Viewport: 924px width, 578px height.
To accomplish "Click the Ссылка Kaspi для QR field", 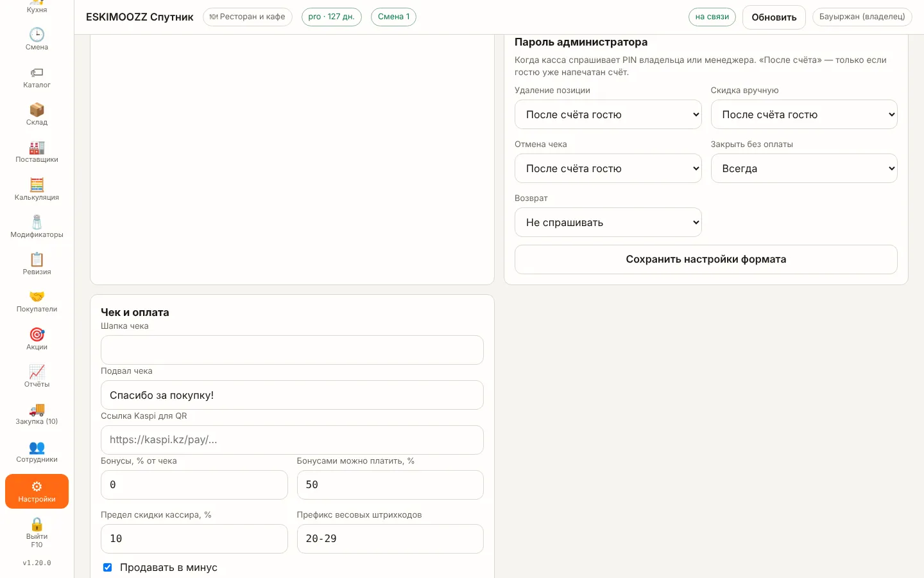I will tap(292, 440).
